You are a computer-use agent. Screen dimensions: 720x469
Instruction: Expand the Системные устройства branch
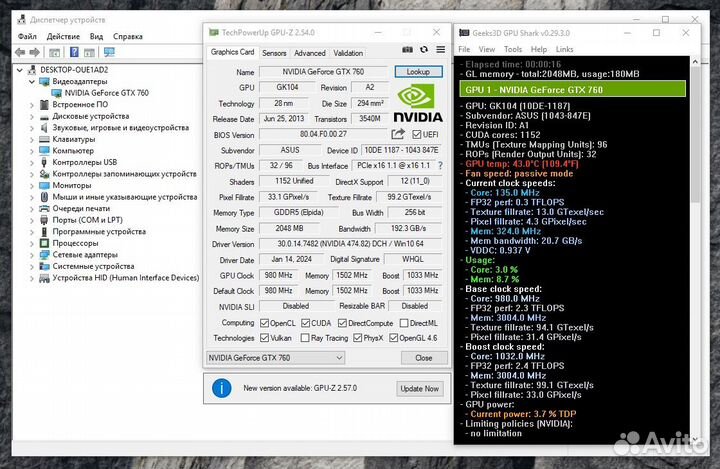32,266
